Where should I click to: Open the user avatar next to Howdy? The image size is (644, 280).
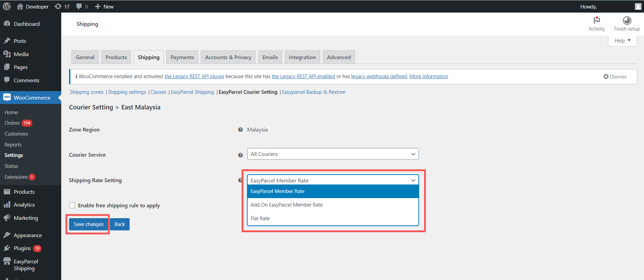click(x=638, y=6)
